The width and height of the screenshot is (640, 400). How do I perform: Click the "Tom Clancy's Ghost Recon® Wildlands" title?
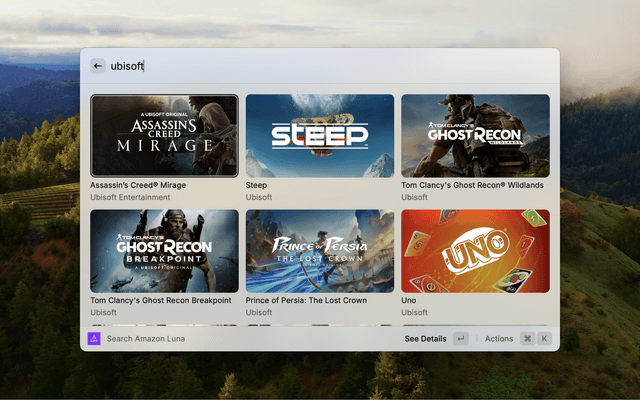point(472,185)
